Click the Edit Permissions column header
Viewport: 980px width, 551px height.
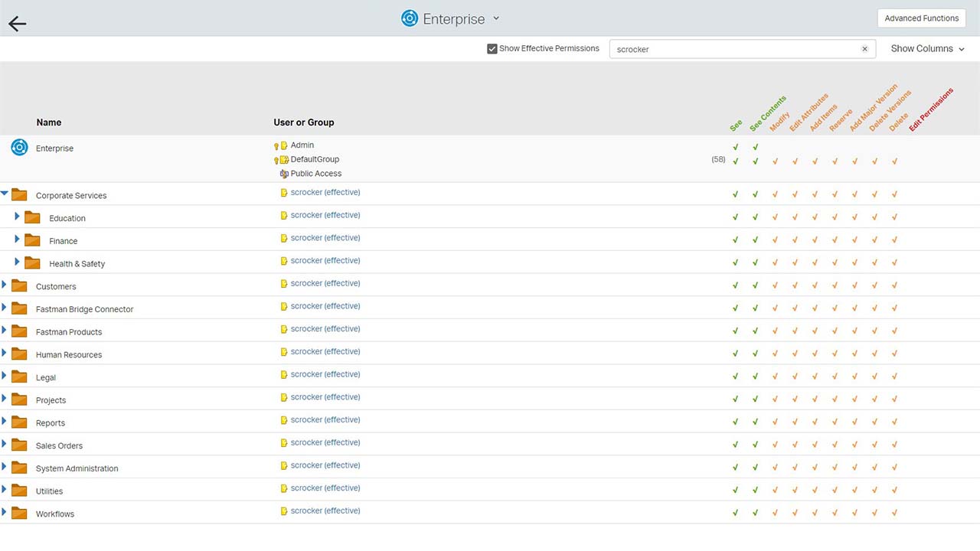[x=932, y=110]
